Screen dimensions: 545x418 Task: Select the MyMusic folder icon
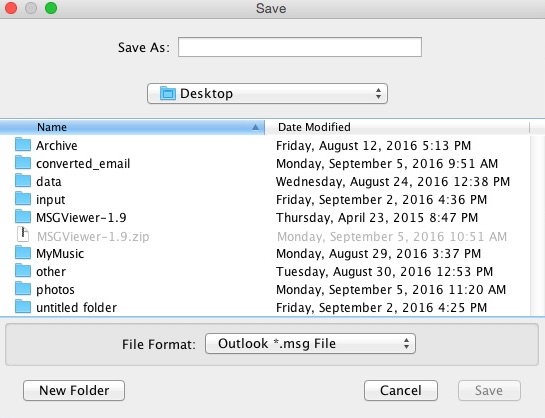tap(23, 253)
